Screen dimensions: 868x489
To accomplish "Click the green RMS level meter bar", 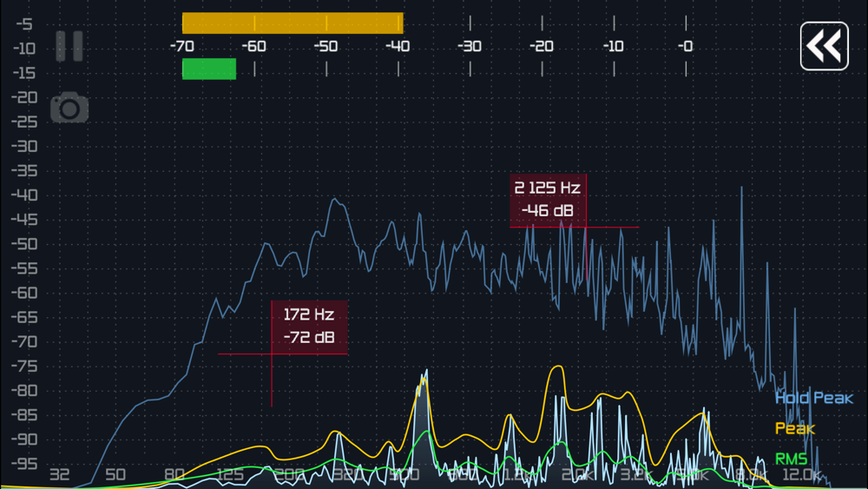I will click(x=209, y=69).
